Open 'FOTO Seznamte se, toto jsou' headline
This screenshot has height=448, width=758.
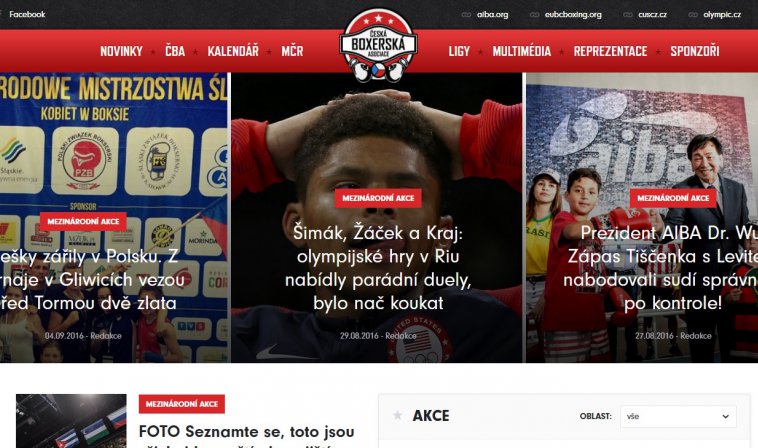(247, 432)
